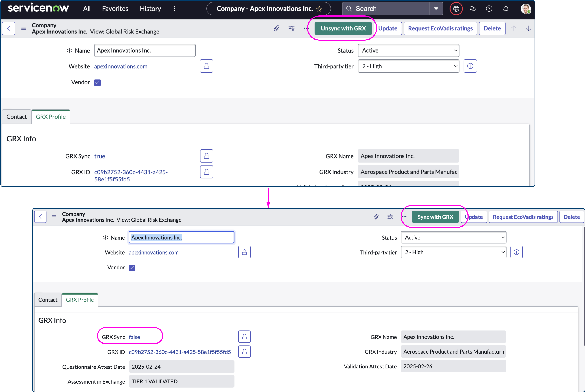
Task: Toggle the Vendor checkbox in bottom form
Action: click(132, 268)
